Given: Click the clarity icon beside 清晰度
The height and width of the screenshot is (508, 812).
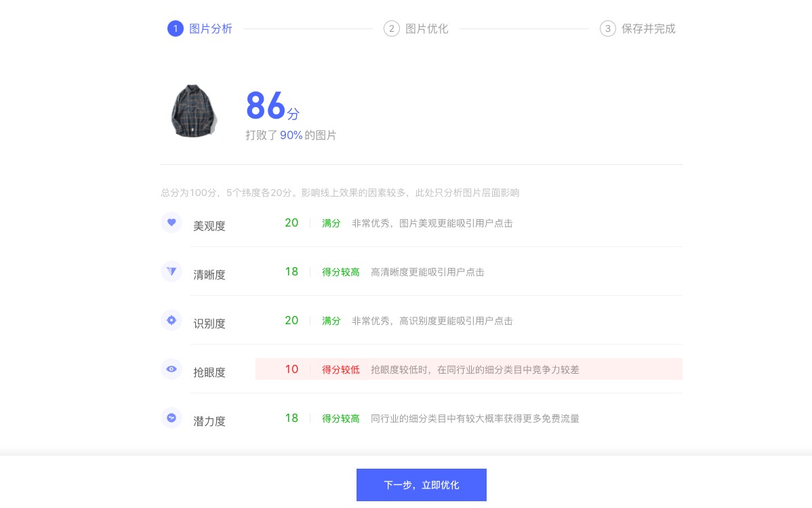Looking at the screenshot, I should click(x=171, y=271).
